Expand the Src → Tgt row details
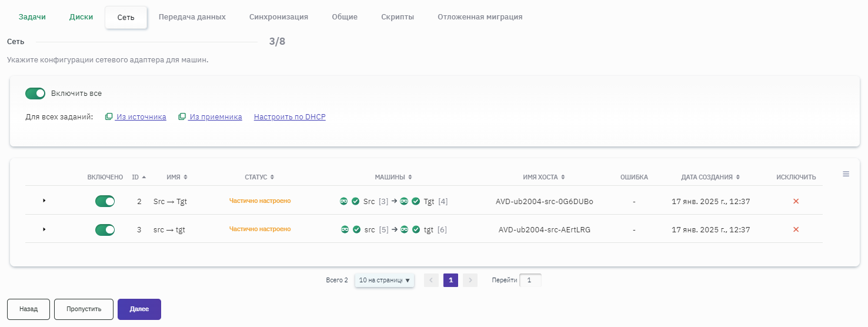Image resolution: width=868 pixels, height=327 pixels. pyautogui.click(x=44, y=201)
